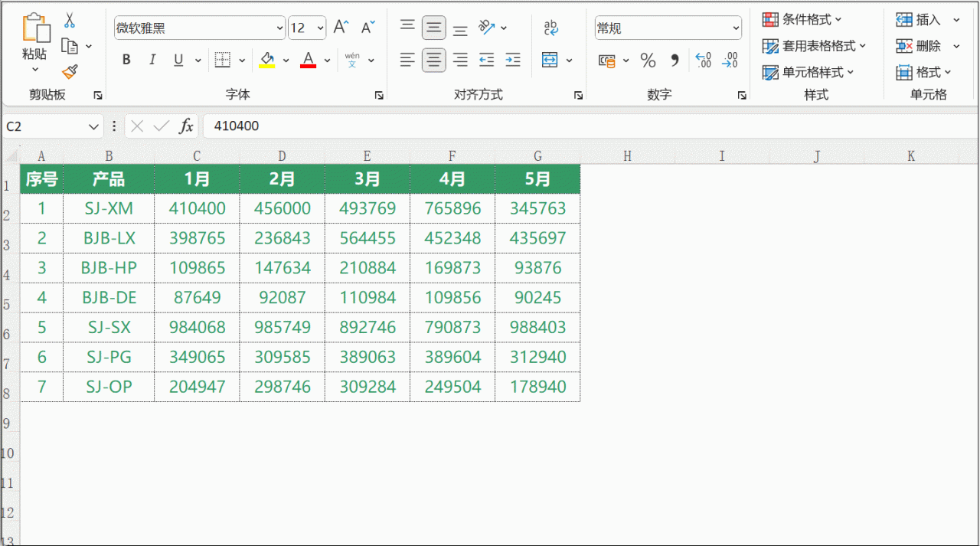The image size is (980, 546).
Task: Click the fill color bucket icon
Action: pos(267,60)
